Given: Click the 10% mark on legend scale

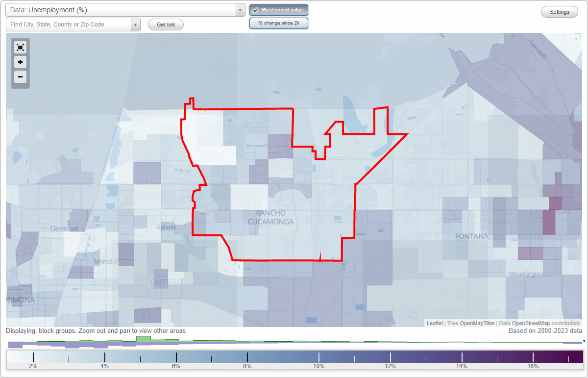Looking at the screenshot, I should (x=319, y=366).
